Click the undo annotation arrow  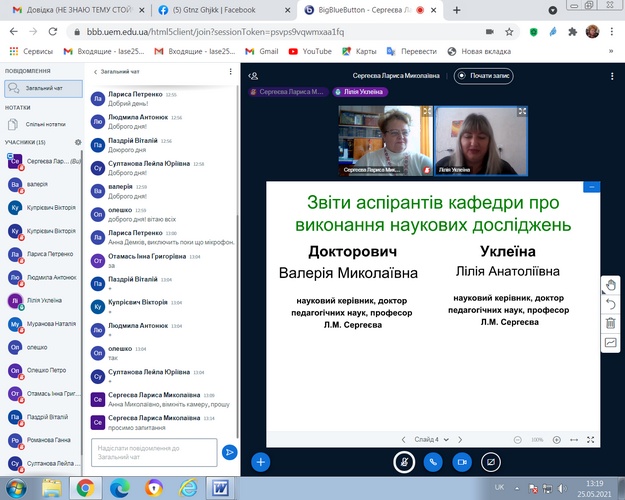[x=610, y=303]
